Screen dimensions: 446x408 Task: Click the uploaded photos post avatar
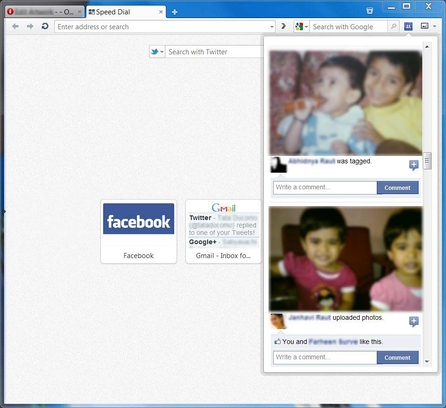(x=278, y=321)
